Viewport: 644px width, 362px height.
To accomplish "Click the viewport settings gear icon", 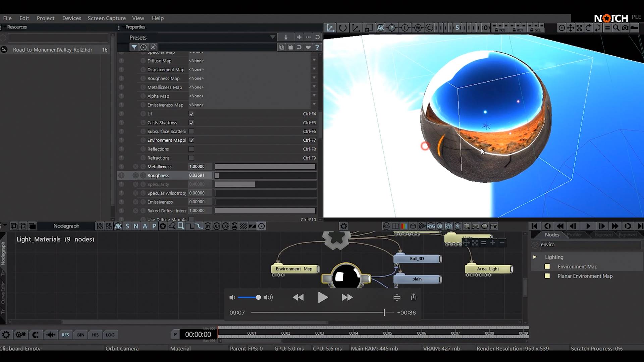I will [344, 226].
